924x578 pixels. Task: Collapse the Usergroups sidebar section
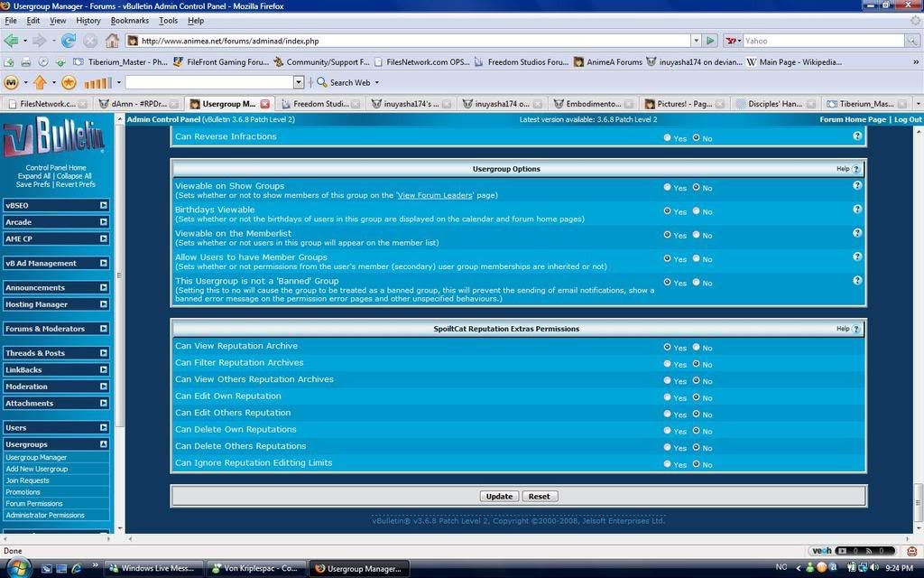tap(103, 444)
